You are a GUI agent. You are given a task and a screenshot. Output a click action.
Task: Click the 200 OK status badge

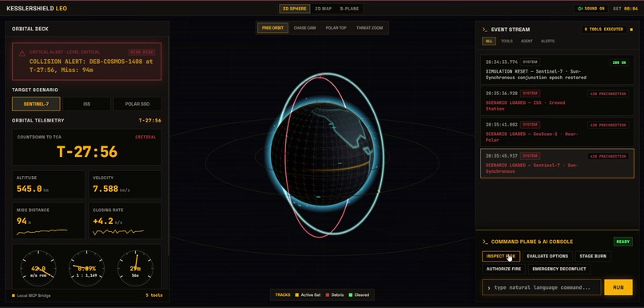click(x=619, y=63)
